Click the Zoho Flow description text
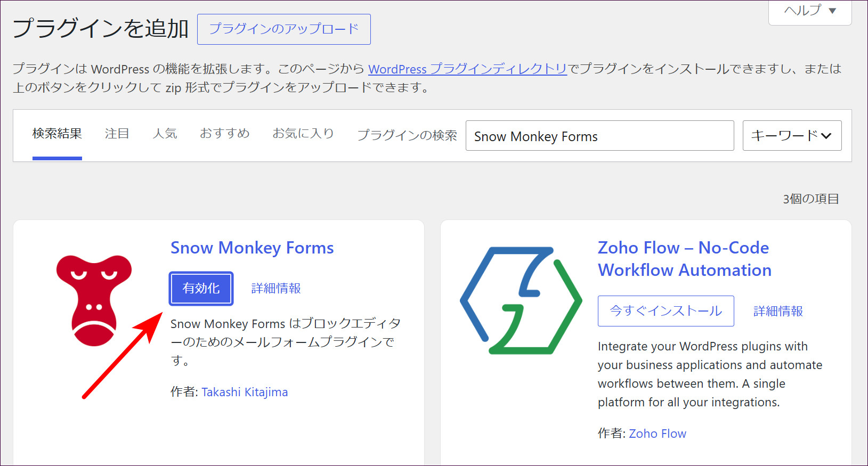The width and height of the screenshot is (868, 466). pyautogui.click(x=710, y=374)
